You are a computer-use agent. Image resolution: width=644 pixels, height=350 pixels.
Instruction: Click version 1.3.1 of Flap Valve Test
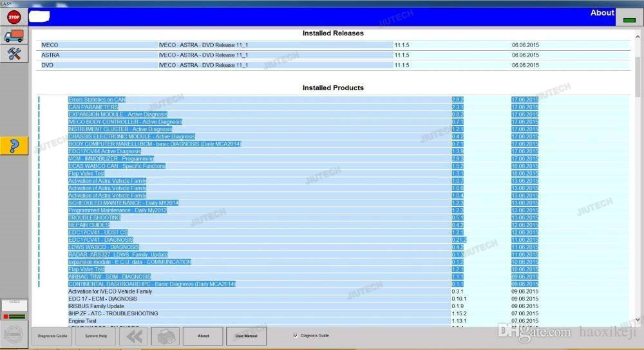(457, 174)
